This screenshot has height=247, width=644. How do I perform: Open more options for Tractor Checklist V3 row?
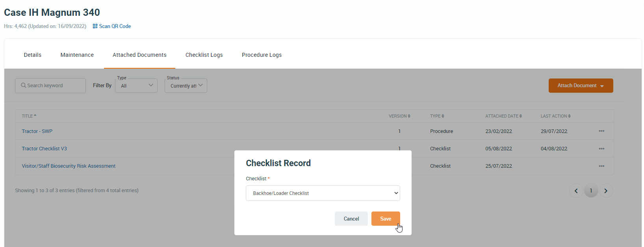point(601,149)
